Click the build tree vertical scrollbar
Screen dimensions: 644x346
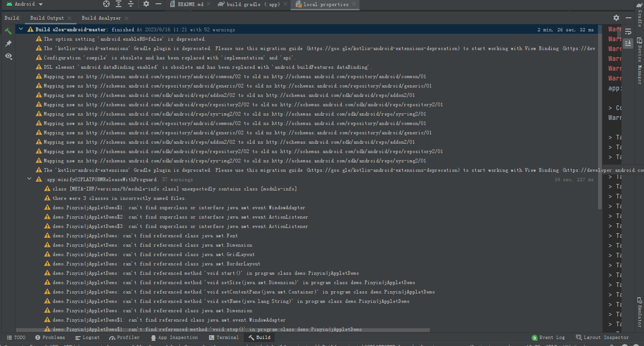point(600,117)
